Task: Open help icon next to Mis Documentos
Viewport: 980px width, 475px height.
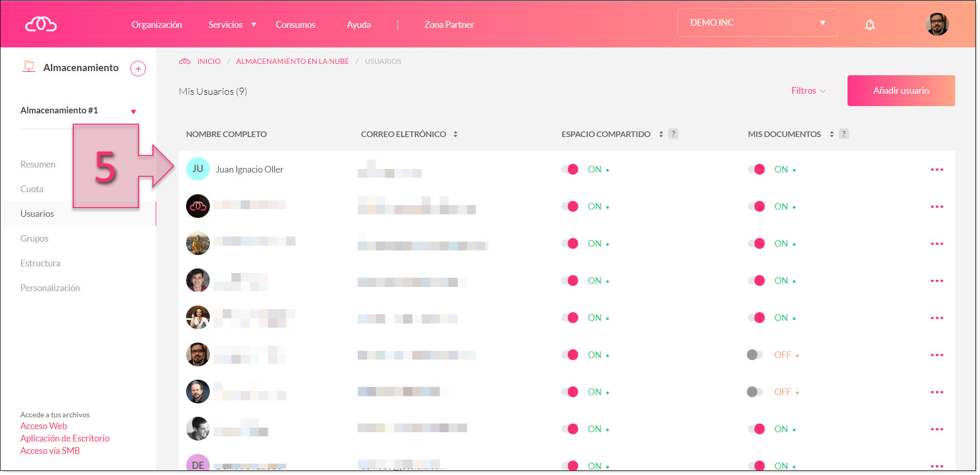Action: pos(843,134)
